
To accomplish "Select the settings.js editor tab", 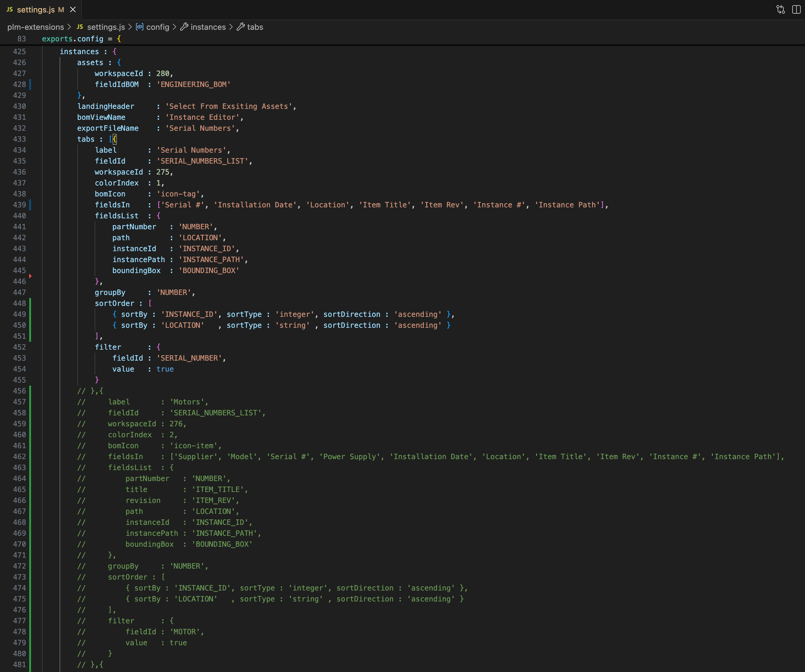I will (x=36, y=9).
